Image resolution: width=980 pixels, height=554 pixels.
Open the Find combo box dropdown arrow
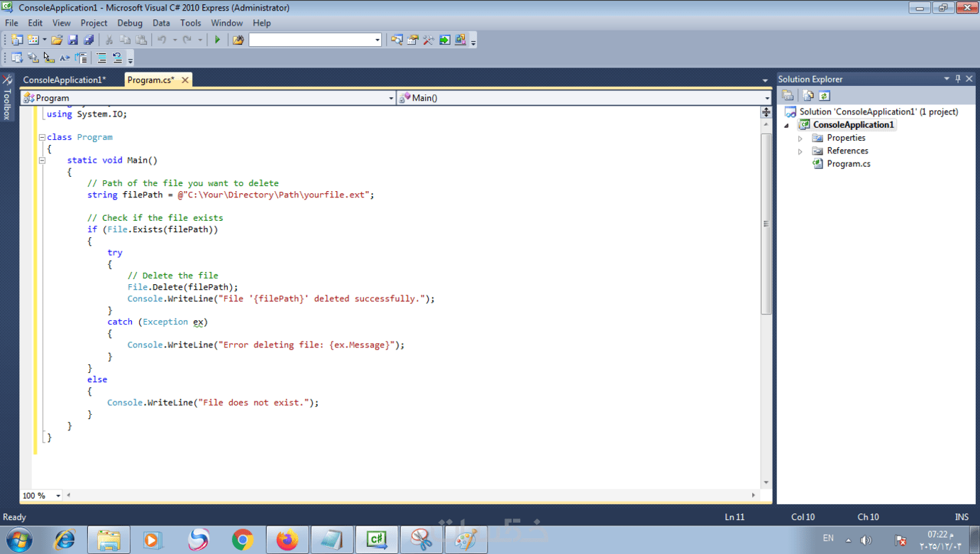click(378, 40)
